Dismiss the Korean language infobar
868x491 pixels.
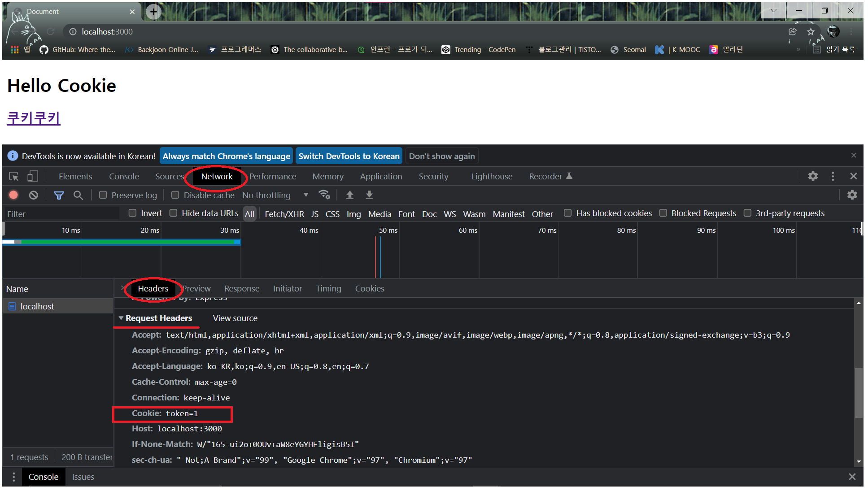[x=854, y=155]
